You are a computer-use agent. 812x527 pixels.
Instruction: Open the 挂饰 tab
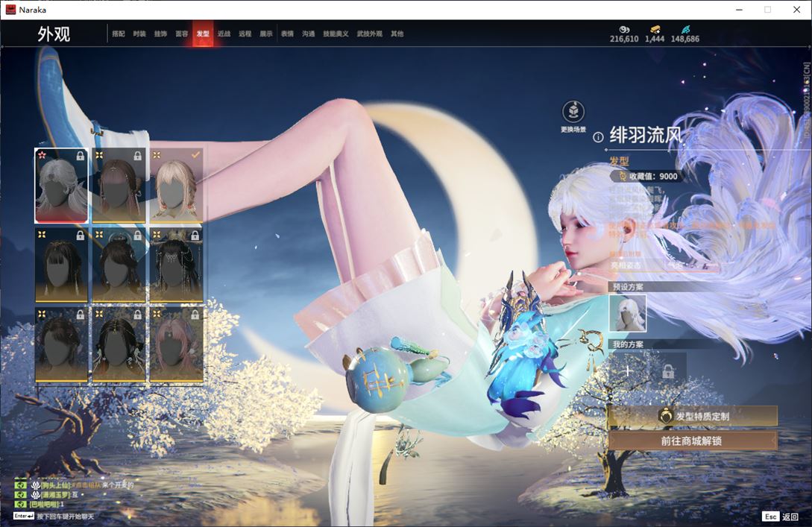click(160, 34)
